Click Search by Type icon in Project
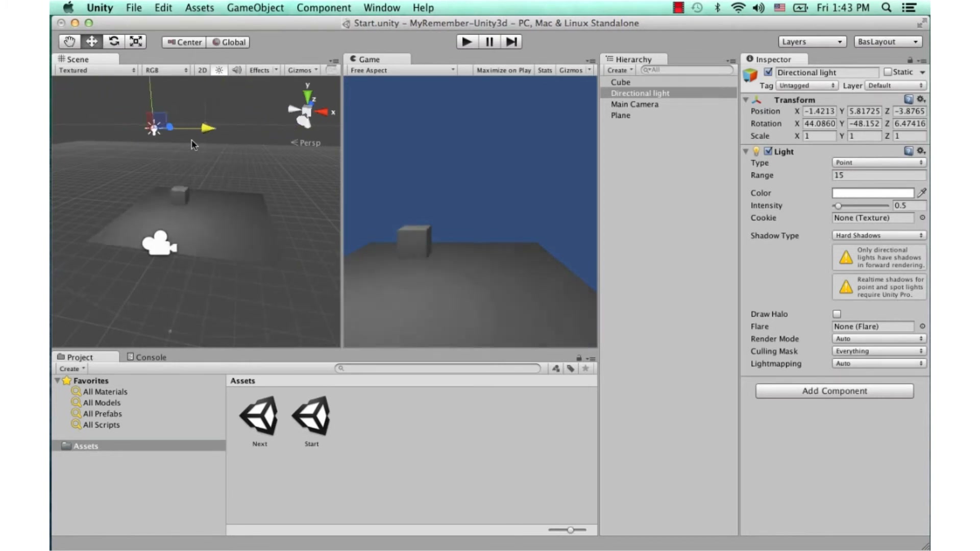The width and height of the screenshot is (980, 551). [x=556, y=368]
